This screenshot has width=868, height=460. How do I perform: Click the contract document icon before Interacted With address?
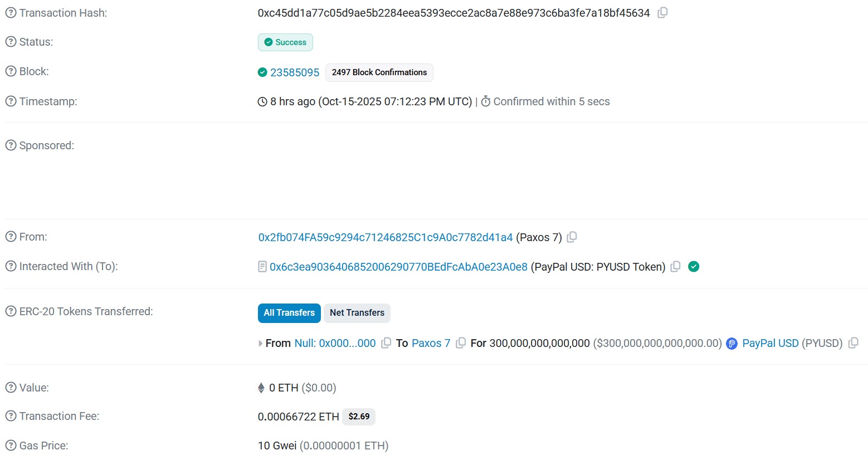(x=262, y=266)
